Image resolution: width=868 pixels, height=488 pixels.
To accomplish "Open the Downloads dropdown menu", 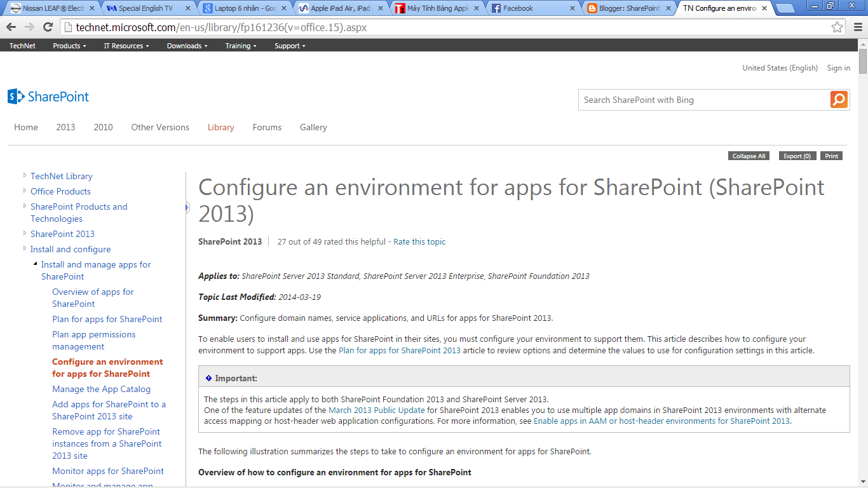I will tap(187, 46).
